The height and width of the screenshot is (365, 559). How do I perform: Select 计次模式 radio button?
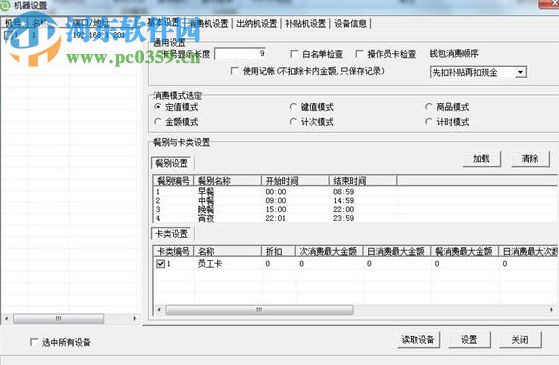tap(293, 122)
